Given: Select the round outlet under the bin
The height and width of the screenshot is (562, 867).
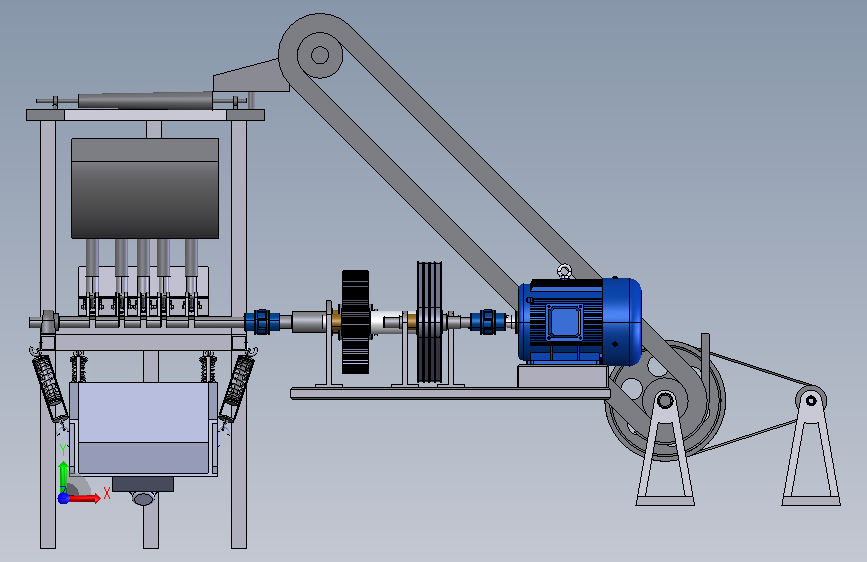Looking at the screenshot, I should tap(143, 498).
